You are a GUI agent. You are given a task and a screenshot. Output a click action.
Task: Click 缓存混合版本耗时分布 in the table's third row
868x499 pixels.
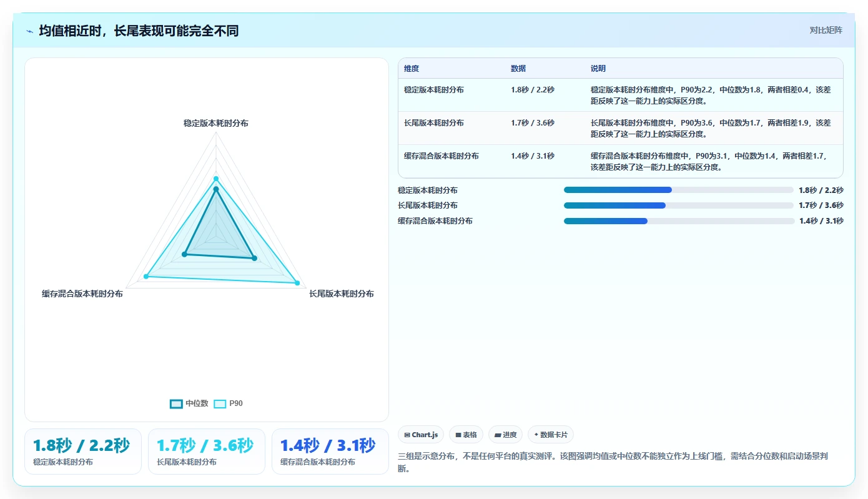click(441, 156)
